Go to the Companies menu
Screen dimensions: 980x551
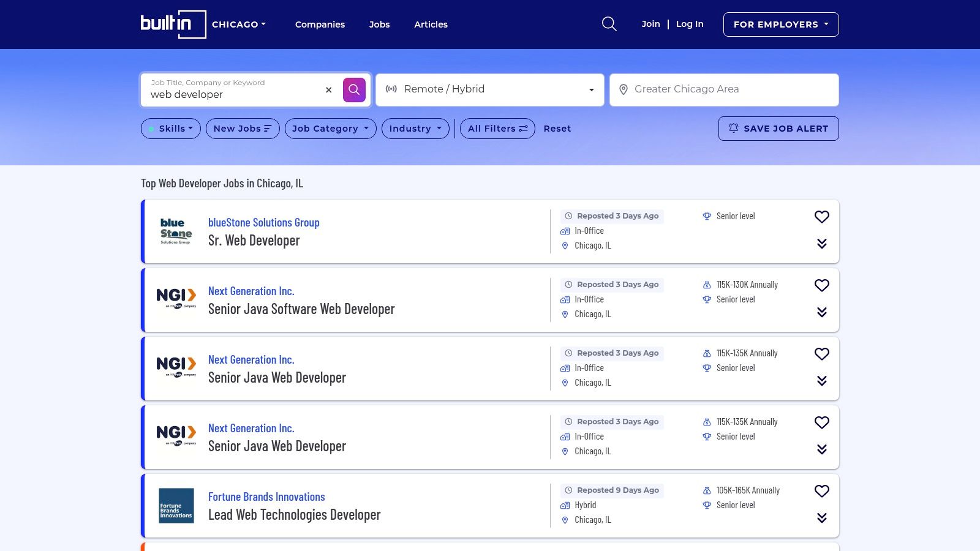[x=320, y=24]
